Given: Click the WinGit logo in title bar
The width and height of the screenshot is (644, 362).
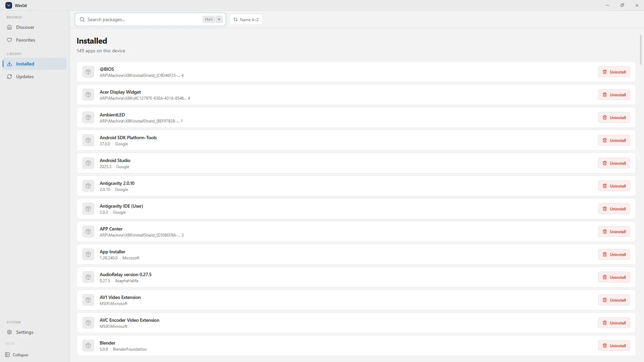Looking at the screenshot, I should coord(9,5).
